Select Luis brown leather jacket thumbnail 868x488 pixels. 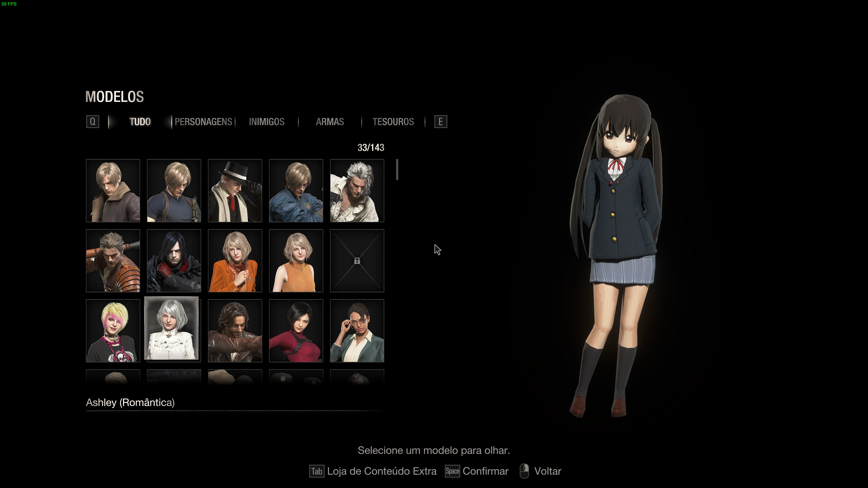235,331
